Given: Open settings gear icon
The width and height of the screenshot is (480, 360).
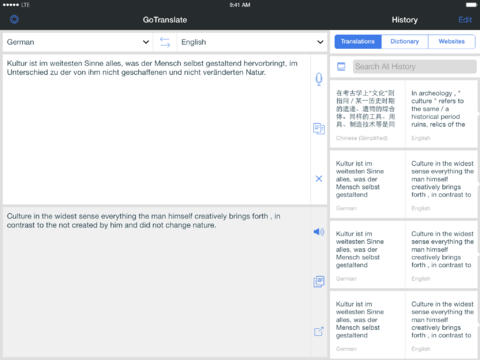Looking at the screenshot, I should tap(14, 20).
